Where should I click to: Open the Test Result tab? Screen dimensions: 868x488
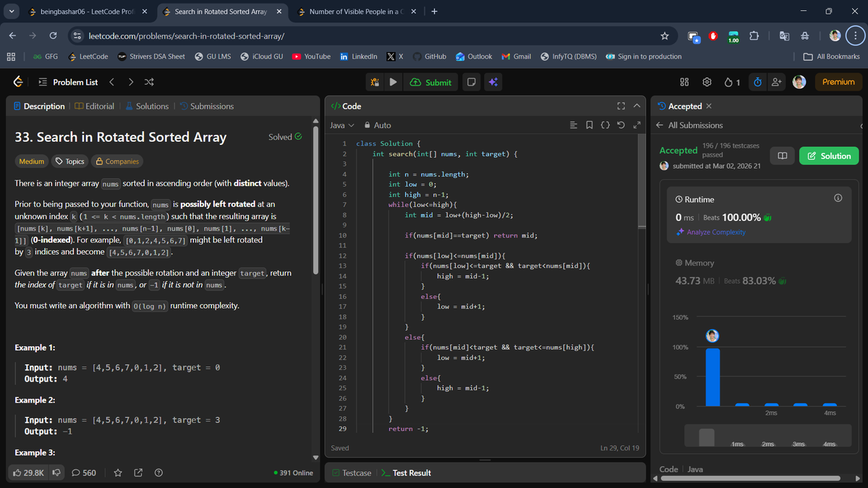[406, 473]
